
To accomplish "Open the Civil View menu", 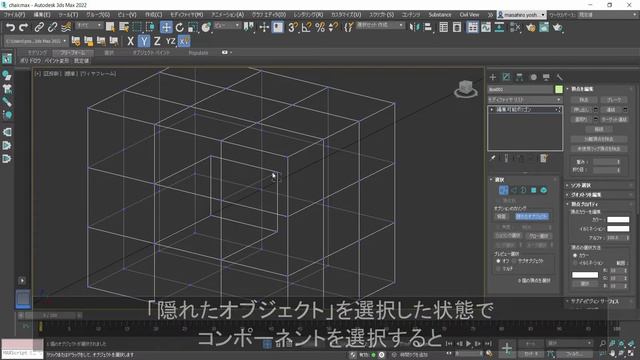I will coord(469,15).
